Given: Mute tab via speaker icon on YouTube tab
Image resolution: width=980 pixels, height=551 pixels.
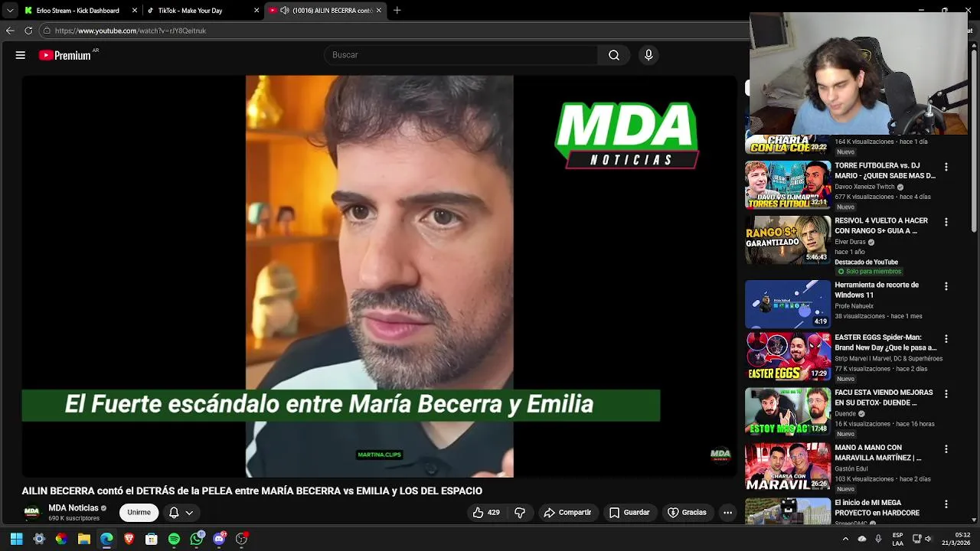Looking at the screenshot, I should pos(285,11).
